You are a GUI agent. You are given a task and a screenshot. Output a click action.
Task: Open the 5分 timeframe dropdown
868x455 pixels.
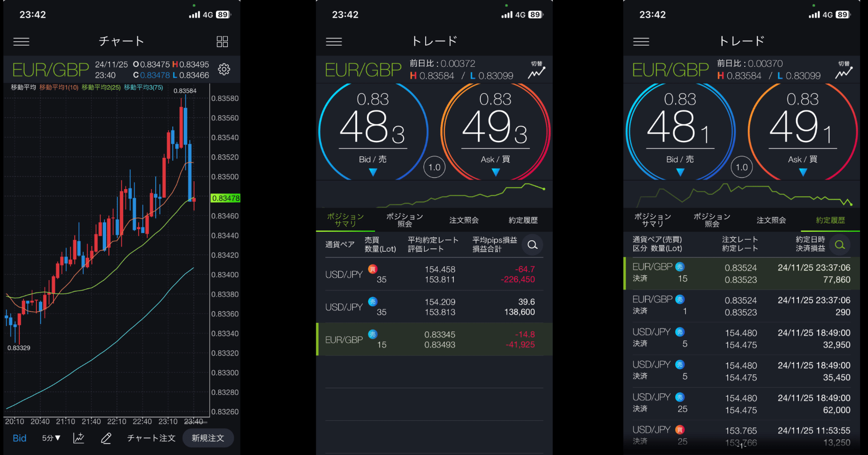tap(50, 438)
